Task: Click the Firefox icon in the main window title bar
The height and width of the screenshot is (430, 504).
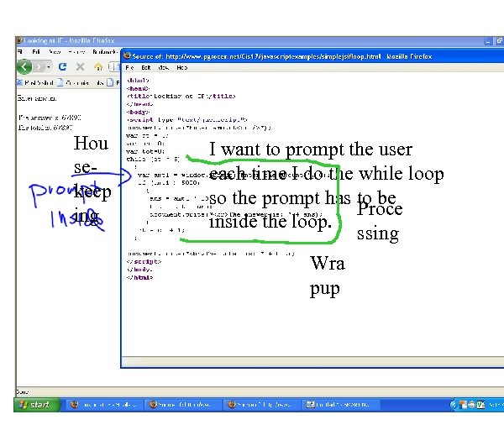Action: [x=19, y=40]
